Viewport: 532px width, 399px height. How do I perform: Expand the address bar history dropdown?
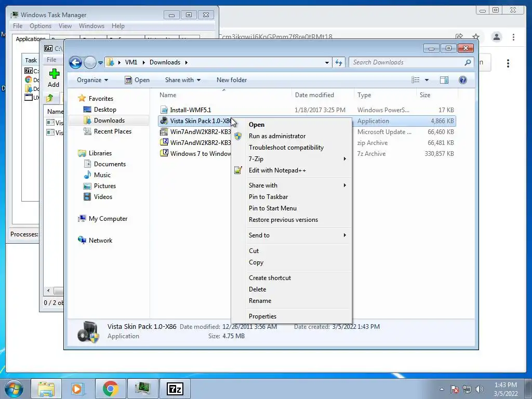click(327, 62)
